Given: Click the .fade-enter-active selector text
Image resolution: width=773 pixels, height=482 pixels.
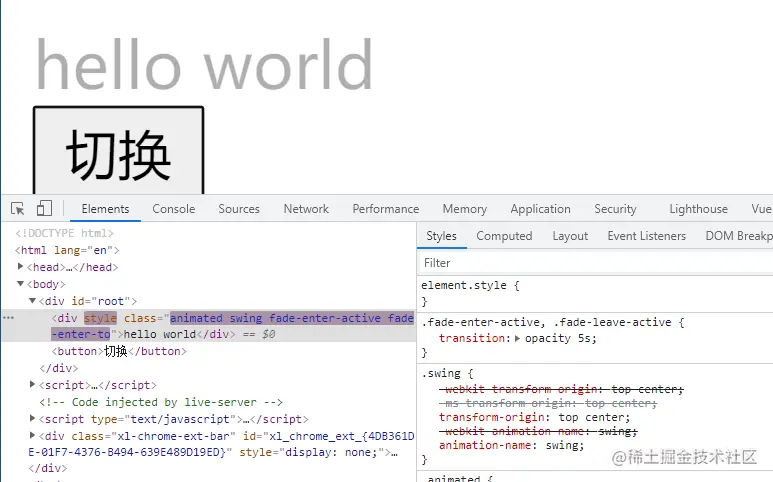Looking at the screenshot, I should coord(483,322).
